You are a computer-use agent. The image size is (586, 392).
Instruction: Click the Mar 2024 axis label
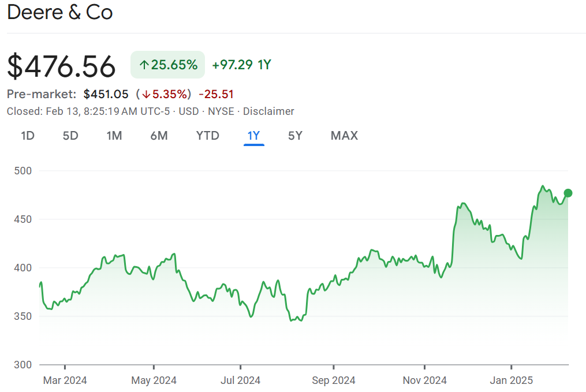tap(65, 380)
